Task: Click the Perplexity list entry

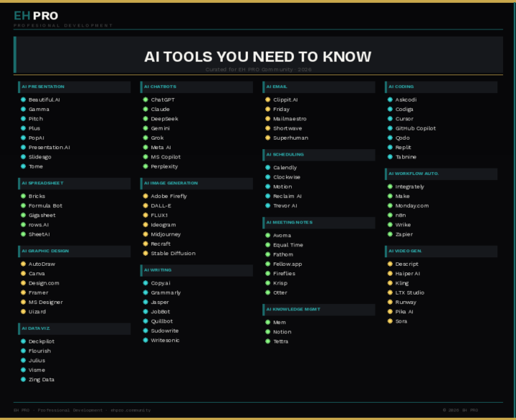Action: pyautogui.click(x=161, y=166)
